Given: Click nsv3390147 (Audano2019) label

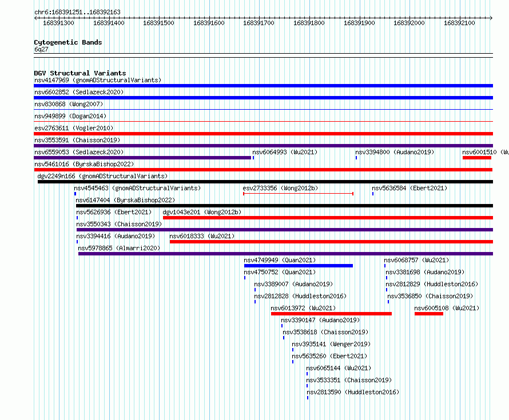Looking at the screenshot, I should pos(320,320).
